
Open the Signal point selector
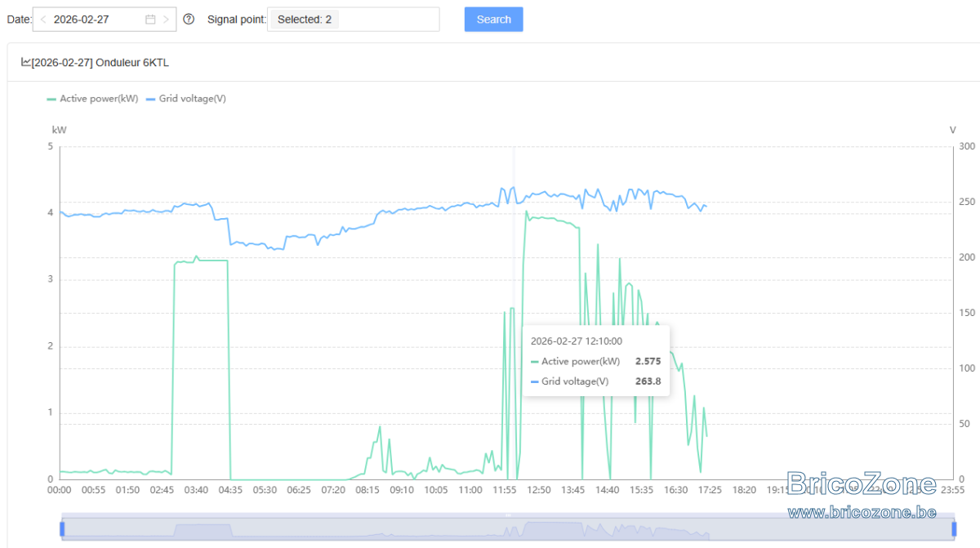point(354,20)
